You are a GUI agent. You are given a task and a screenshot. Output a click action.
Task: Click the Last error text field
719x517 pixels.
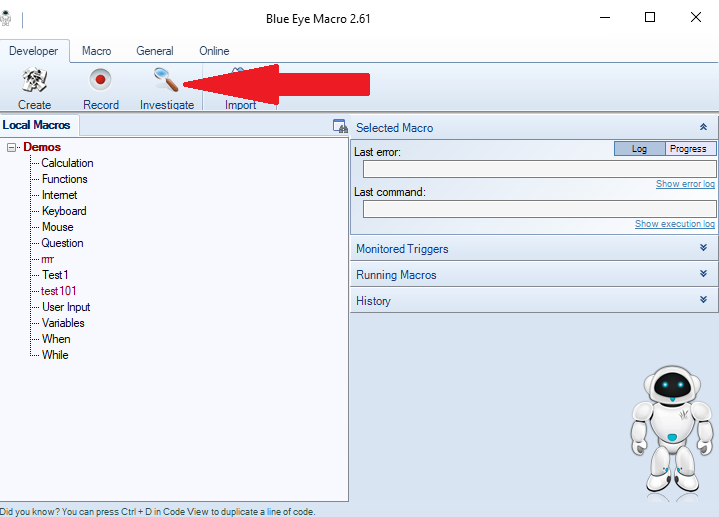(x=539, y=169)
